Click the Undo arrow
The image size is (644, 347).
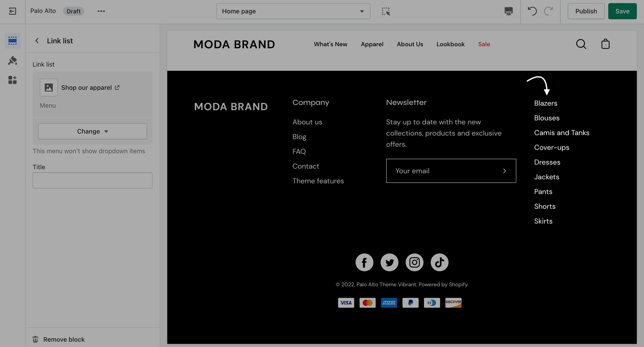(x=532, y=11)
